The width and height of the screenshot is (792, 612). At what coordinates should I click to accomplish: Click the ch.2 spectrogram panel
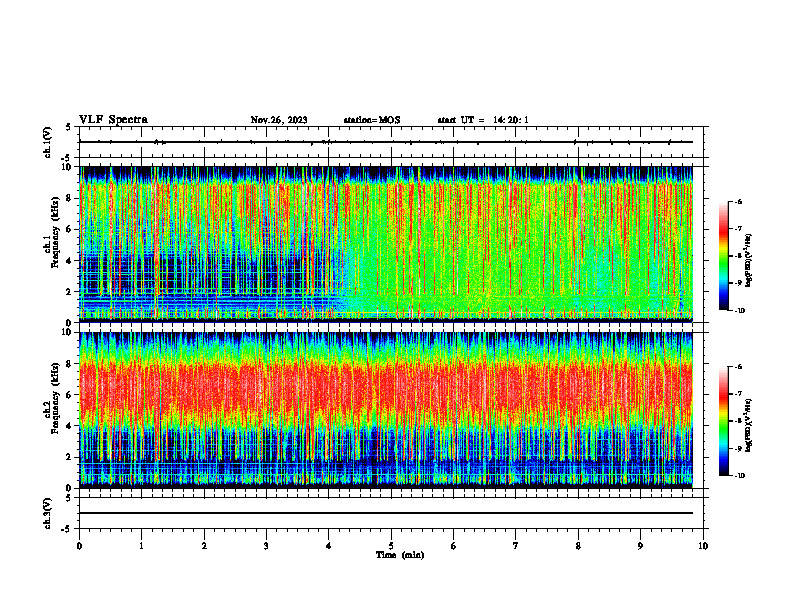pyautogui.click(x=386, y=410)
